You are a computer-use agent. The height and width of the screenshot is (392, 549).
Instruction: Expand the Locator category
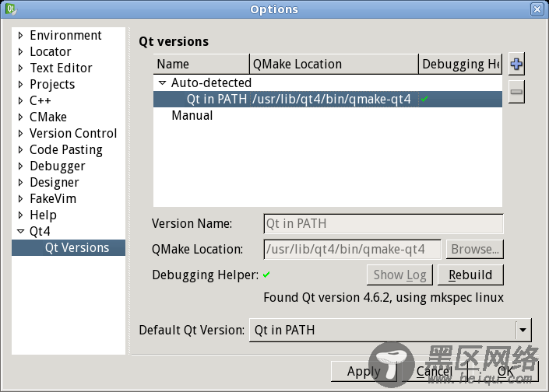click(x=20, y=52)
